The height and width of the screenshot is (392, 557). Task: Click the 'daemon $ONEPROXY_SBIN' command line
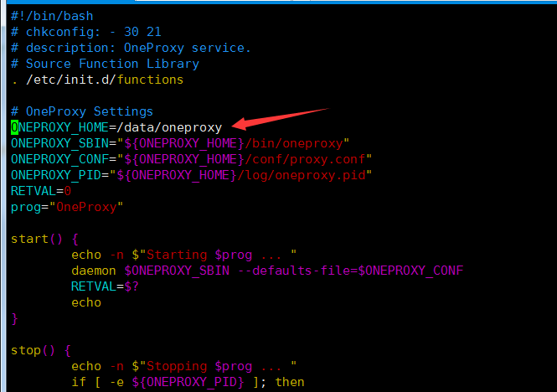(267, 271)
